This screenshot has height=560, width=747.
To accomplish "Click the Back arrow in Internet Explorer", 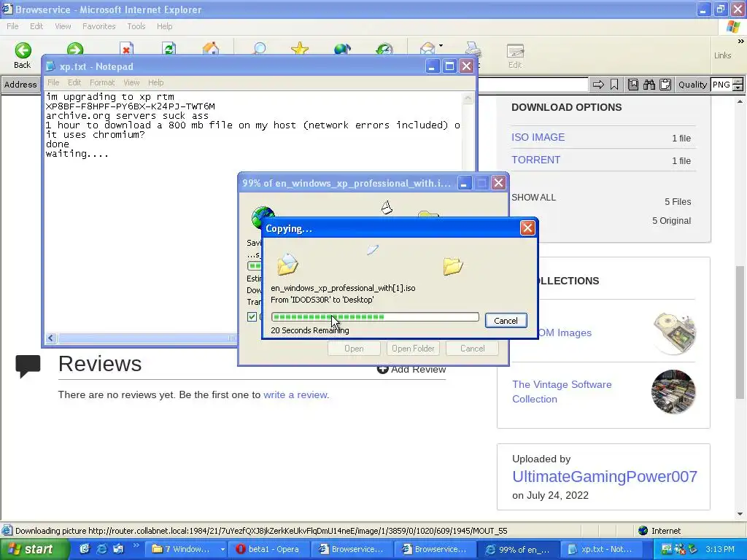I will 23,50.
